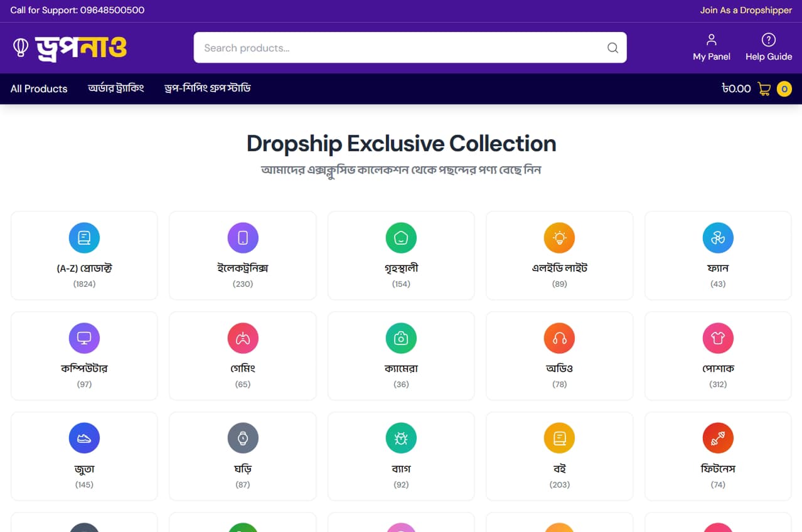The height and width of the screenshot is (532, 802).
Task: Click the ক্যামেরা camera icon
Action: 401,338
